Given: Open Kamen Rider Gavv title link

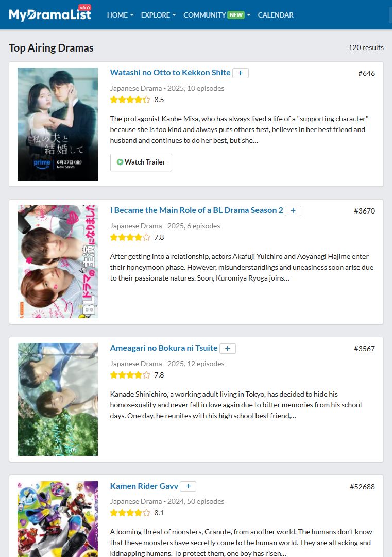Looking at the screenshot, I should [144, 486].
